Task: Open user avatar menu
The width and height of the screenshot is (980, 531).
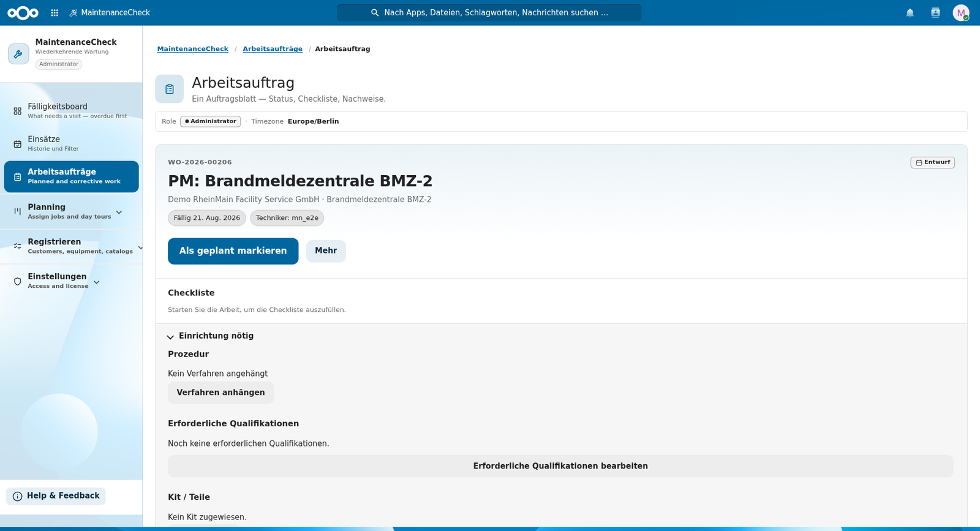Action: 961,12
